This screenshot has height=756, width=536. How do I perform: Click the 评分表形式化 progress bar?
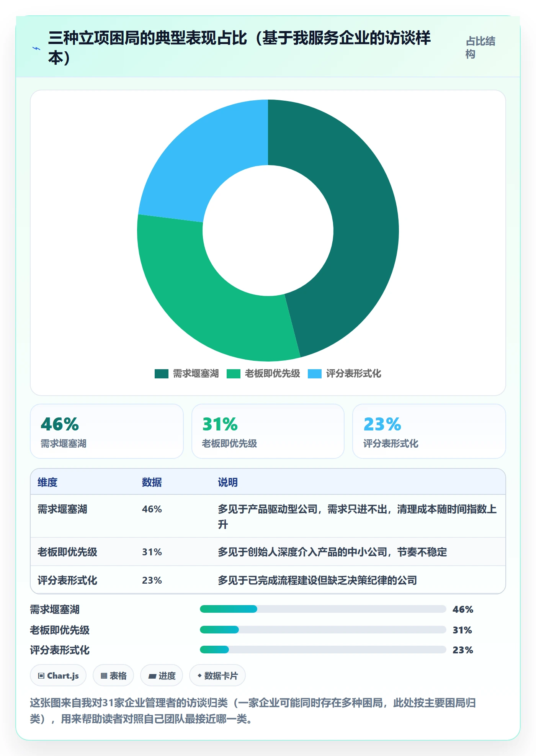pos(323,650)
